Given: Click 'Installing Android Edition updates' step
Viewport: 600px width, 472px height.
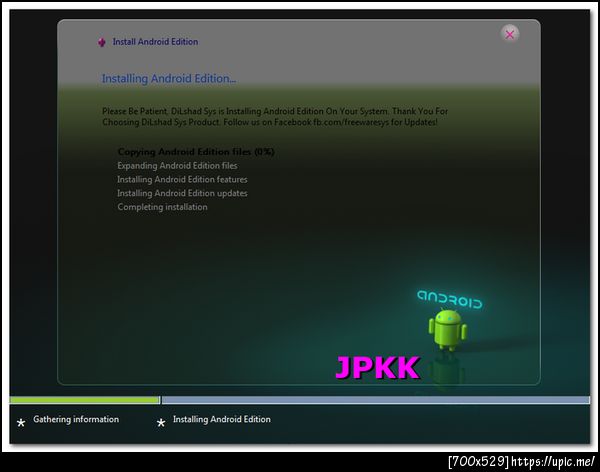Looking at the screenshot, I should click(182, 193).
